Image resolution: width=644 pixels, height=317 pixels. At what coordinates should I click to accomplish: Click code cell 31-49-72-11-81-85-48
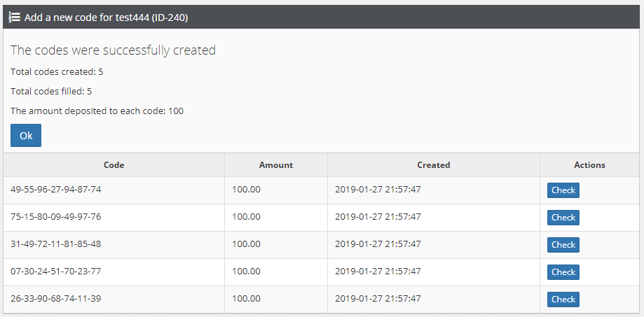[56, 244]
